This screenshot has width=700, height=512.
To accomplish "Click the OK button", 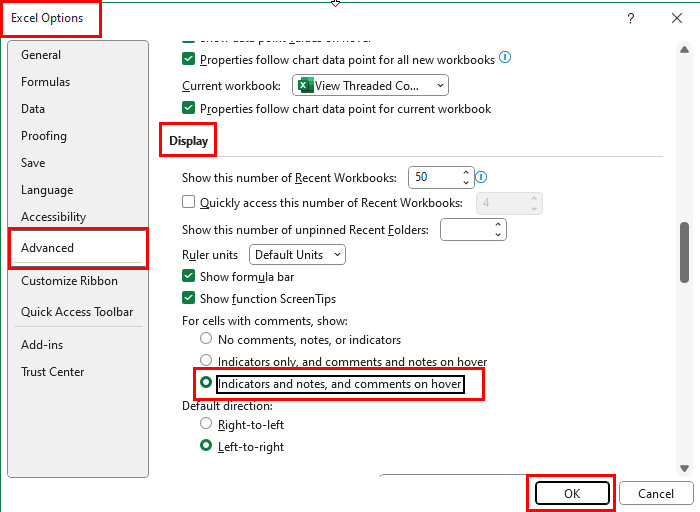I will (572, 494).
